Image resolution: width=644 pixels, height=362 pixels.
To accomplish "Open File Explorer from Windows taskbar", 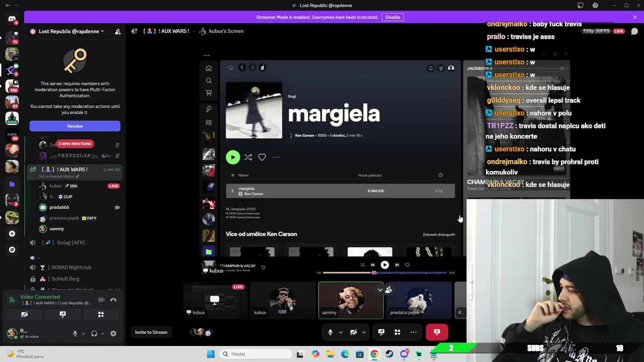I will tap(330, 354).
